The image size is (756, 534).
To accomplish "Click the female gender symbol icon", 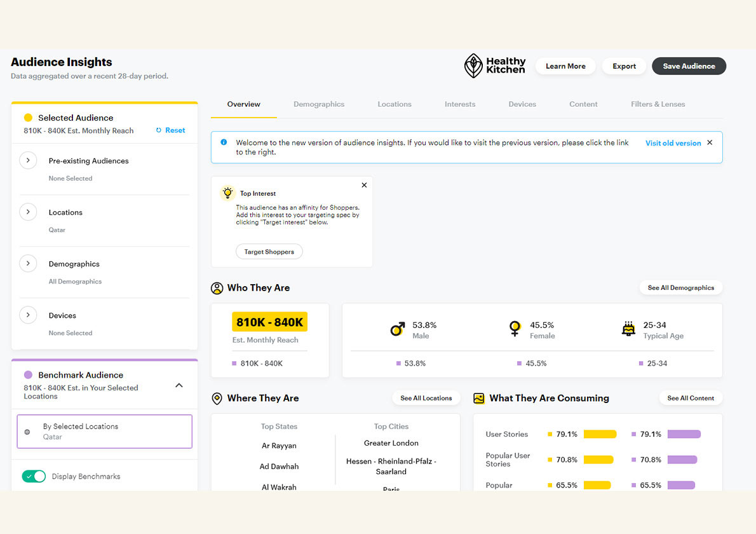I will click(x=515, y=329).
